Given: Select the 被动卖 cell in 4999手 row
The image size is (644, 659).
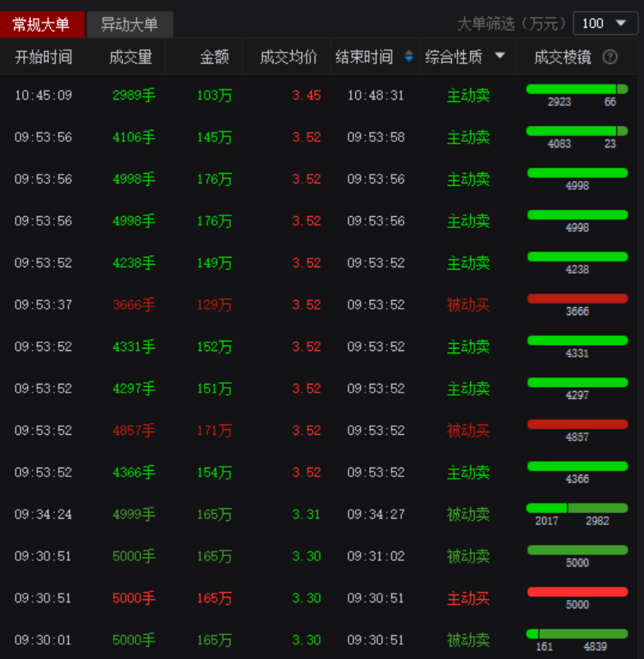Looking at the screenshot, I should tap(468, 515).
